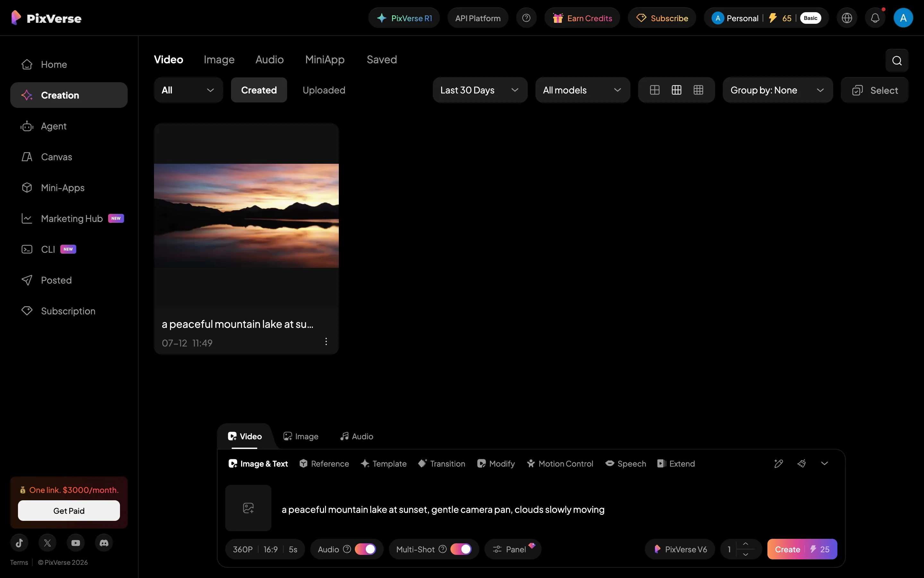Open the X social link icon
Viewport: 924px width, 578px height.
point(47,543)
